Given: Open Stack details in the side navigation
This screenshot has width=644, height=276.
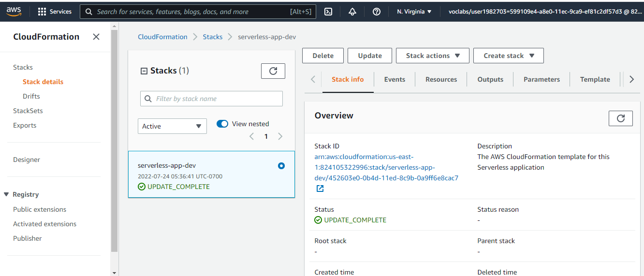Looking at the screenshot, I should [43, 82].
